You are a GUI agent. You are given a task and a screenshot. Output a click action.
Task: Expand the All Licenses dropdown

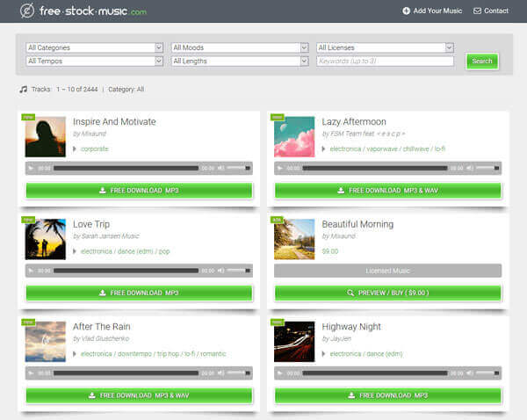pos(385,47)
